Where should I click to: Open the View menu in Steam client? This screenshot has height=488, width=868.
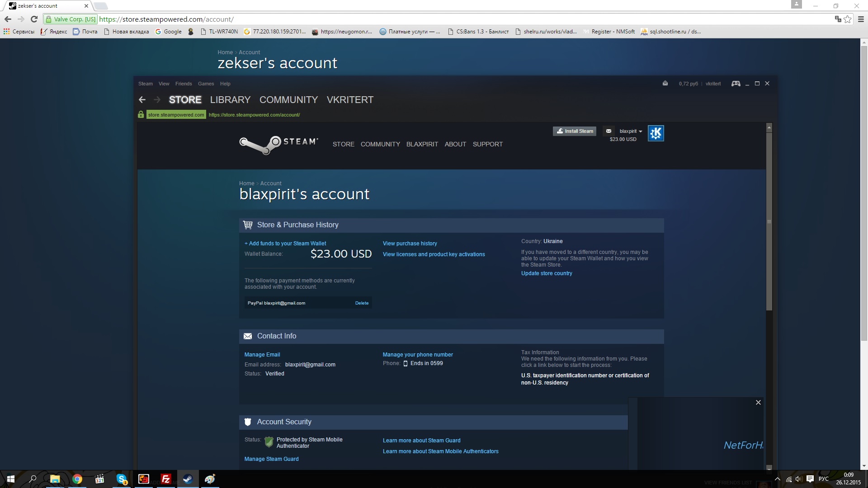[x=164, y=84]
